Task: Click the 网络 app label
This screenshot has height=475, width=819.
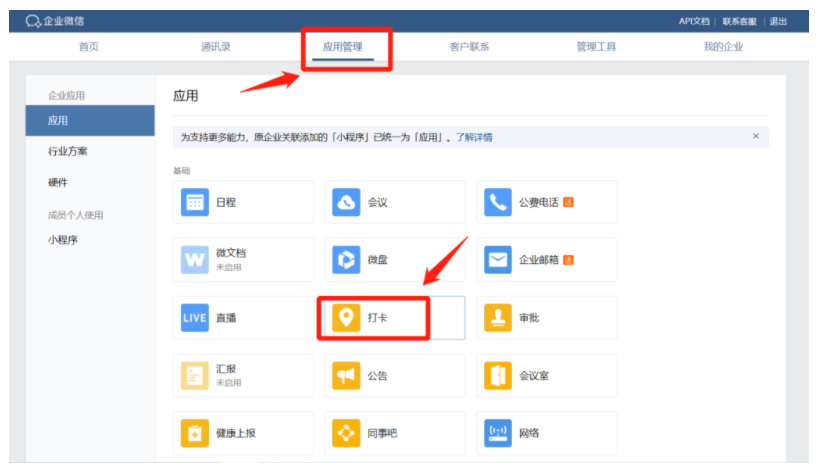Action: click(x=529, y=433)
